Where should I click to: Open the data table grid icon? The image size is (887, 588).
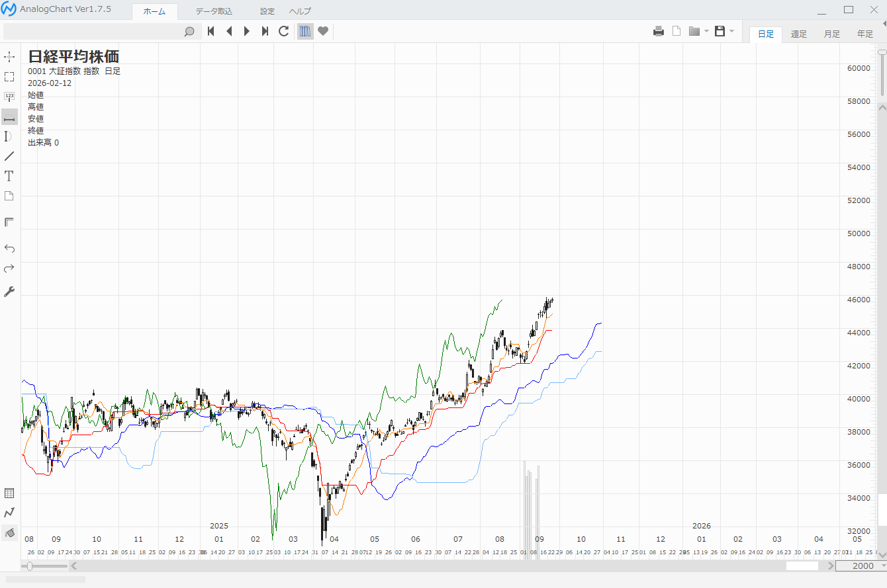coord(9,493)
